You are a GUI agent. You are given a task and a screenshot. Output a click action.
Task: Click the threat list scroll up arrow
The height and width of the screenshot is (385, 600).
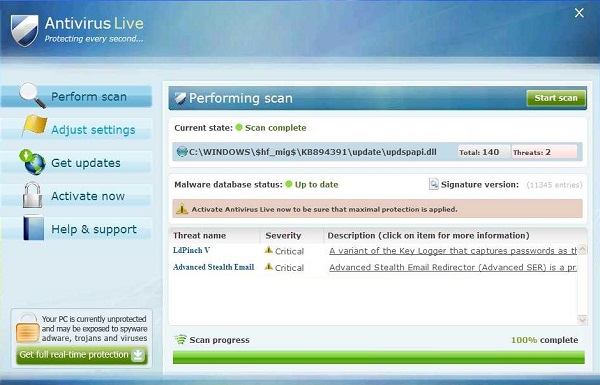pyautogui.click(x=582, y=249)
